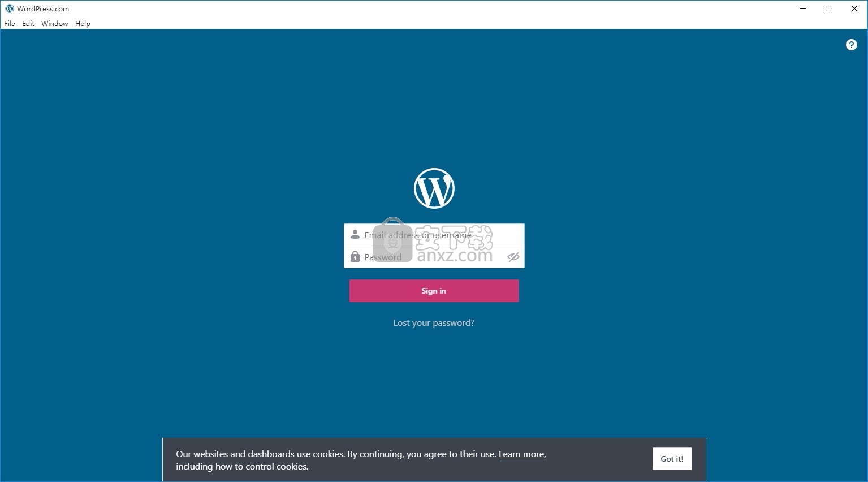868x482 pixels.
Task: Open the Edit menu
Action: coord(28,23)
